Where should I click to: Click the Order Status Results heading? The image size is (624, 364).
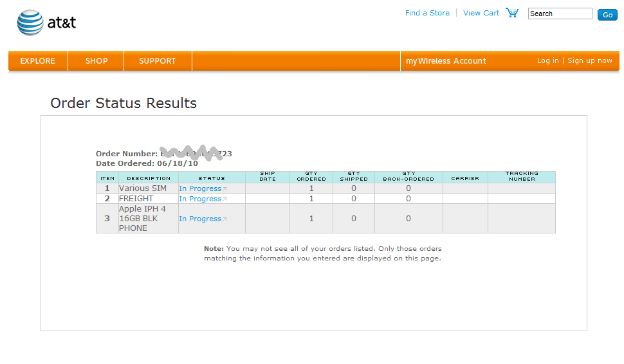[124, 103]
